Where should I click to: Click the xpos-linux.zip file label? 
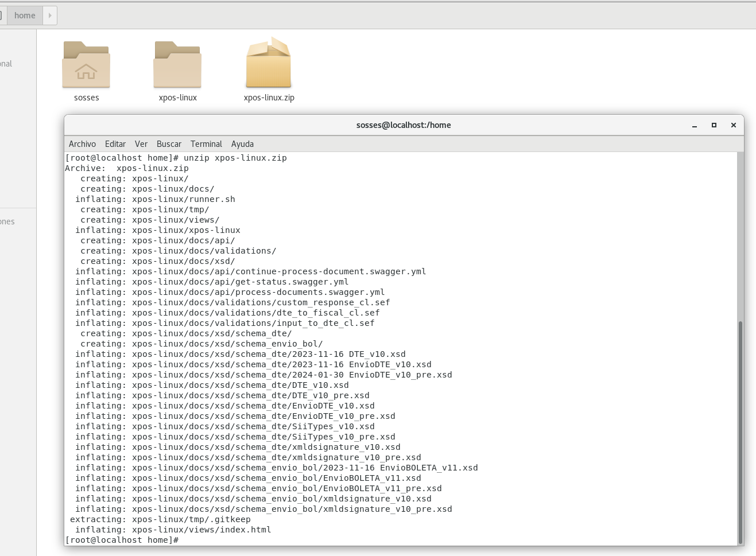(269, 98)
